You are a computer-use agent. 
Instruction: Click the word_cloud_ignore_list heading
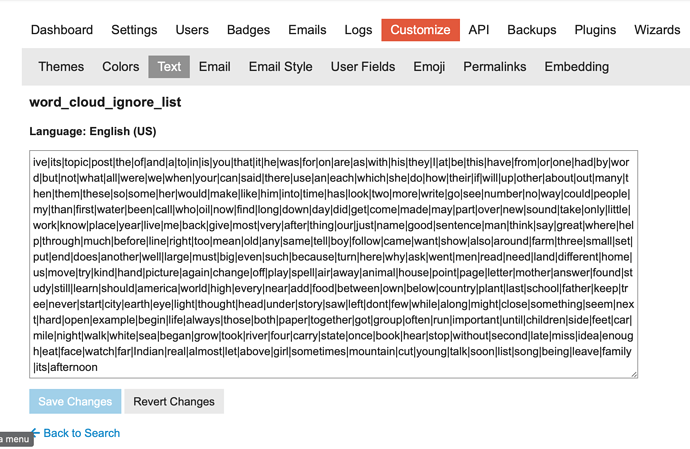(x=105, y=102)
